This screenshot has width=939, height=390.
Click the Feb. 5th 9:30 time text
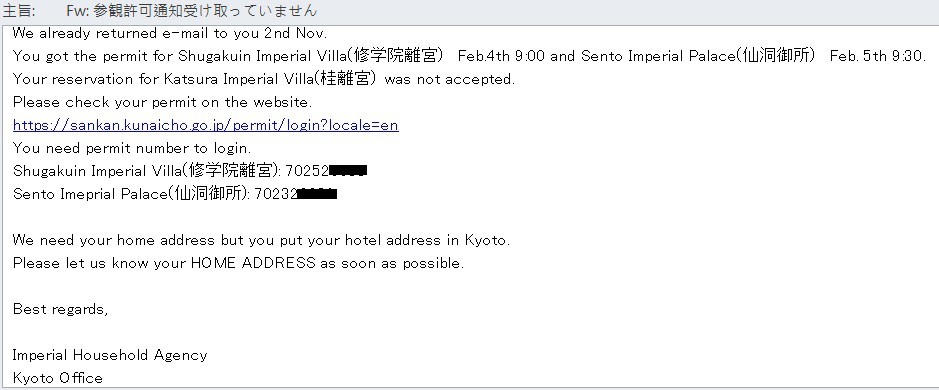click(877, 56)
